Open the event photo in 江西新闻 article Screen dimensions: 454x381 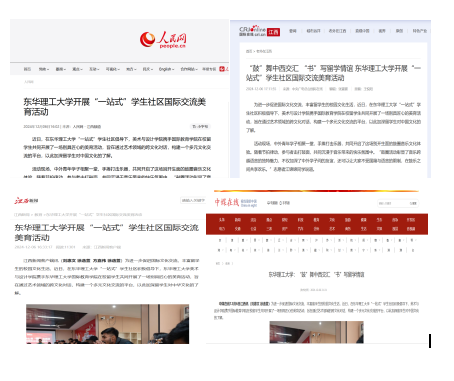108,324
